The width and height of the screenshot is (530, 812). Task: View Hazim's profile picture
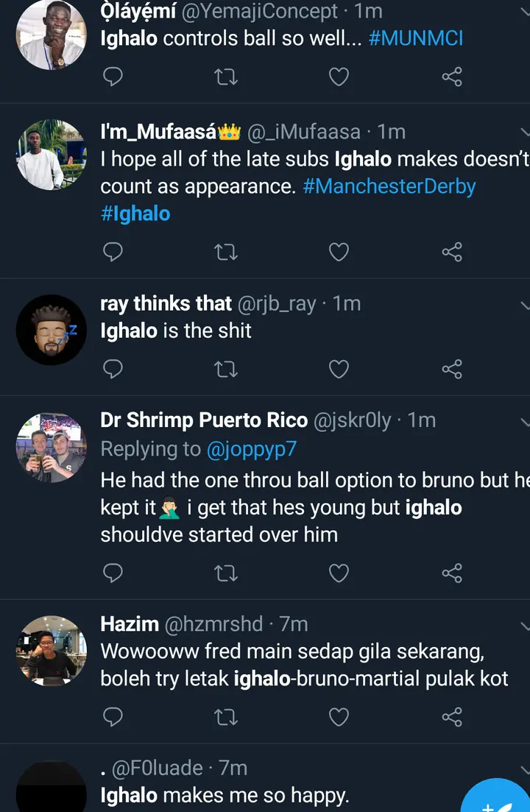point(51,651)
